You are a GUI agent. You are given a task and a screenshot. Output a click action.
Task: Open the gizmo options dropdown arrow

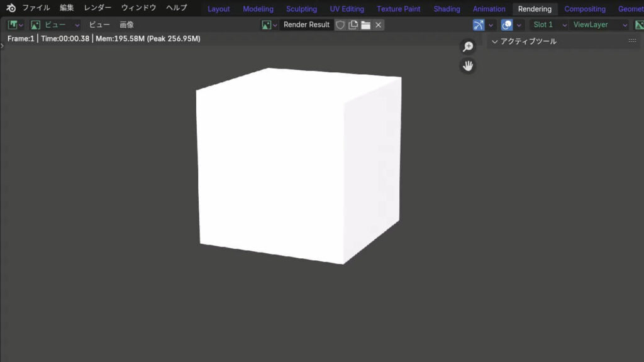click(x=491, y=25)
